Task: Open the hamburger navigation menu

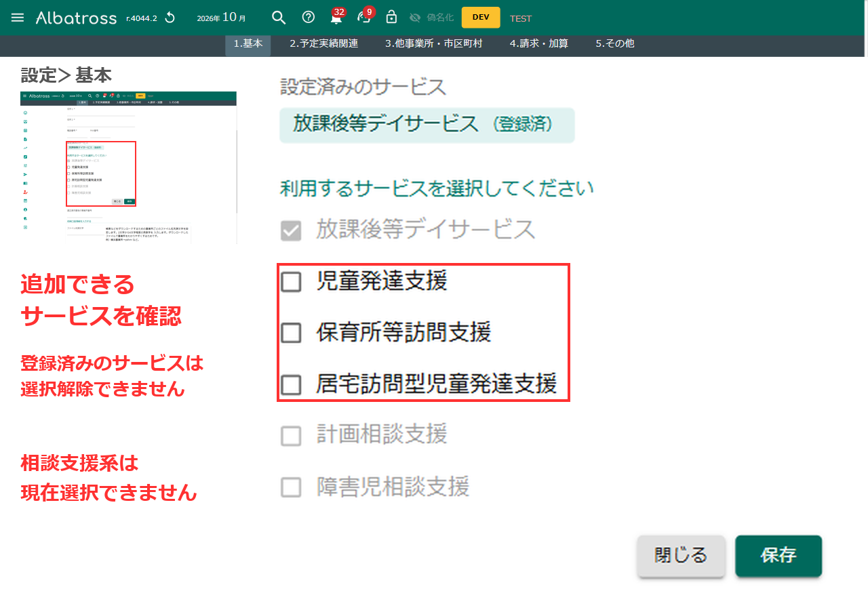Action: pos(18,18)
